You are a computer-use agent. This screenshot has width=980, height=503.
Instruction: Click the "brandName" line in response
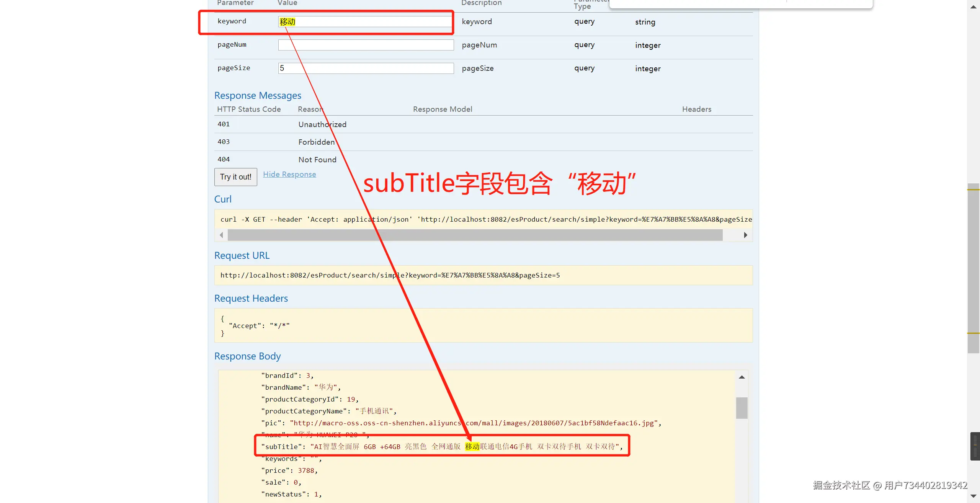[301, 387]
